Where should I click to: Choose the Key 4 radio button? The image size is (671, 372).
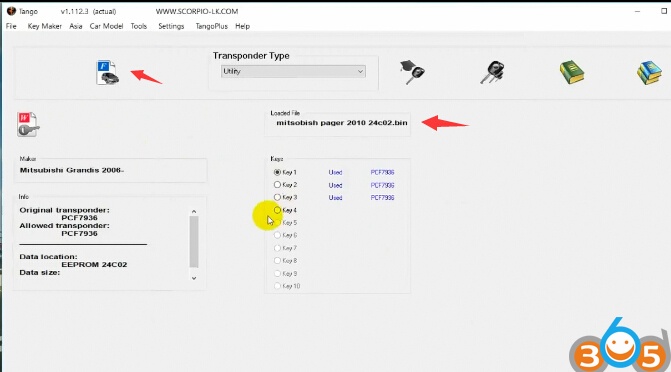tap(277, 210)
